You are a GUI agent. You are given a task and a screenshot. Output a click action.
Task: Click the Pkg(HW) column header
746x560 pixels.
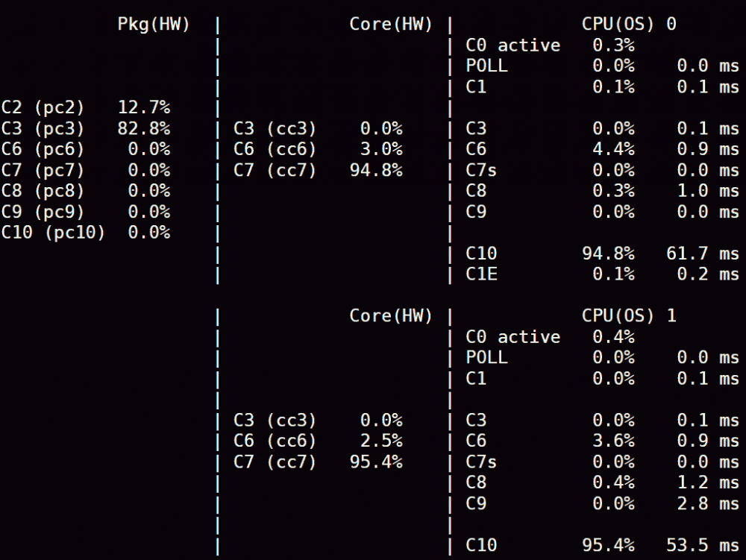pyautogui.click(x=153, y=25)
